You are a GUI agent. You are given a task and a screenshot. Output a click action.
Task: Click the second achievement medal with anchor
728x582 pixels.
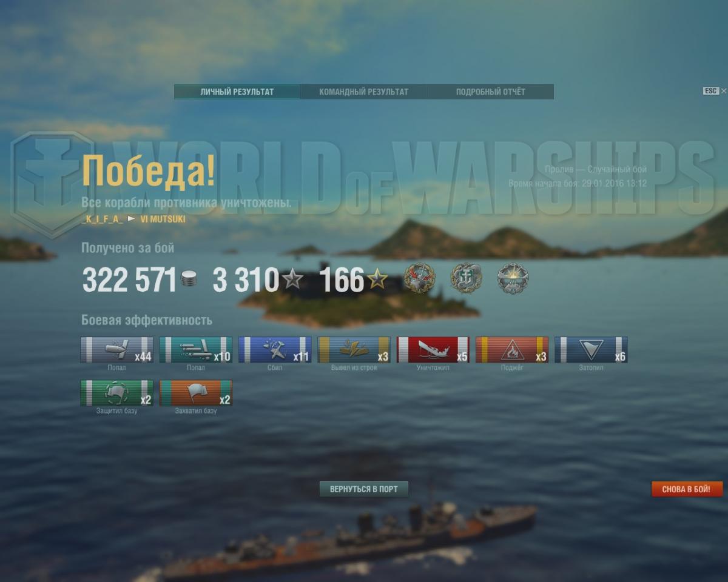[x=466, y=279]
